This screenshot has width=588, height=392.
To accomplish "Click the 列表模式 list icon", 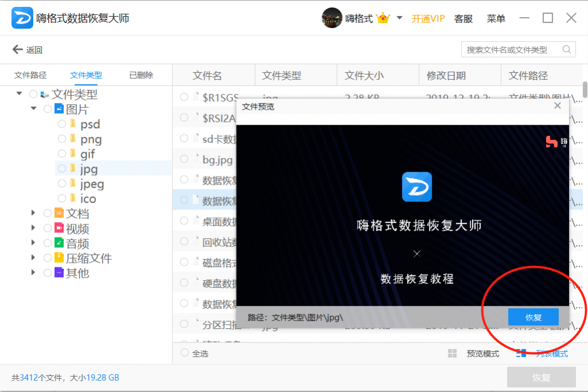I will click(x=521, y=354).
